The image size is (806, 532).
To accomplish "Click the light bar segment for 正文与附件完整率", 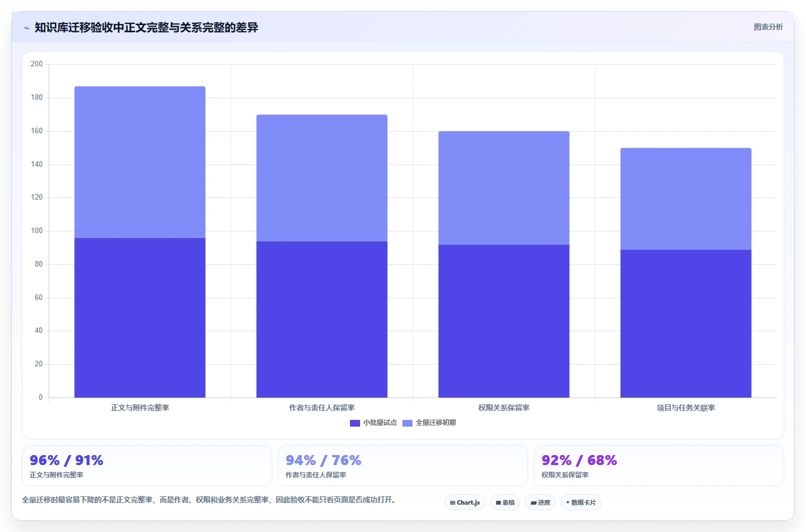I will coord(140,162).
